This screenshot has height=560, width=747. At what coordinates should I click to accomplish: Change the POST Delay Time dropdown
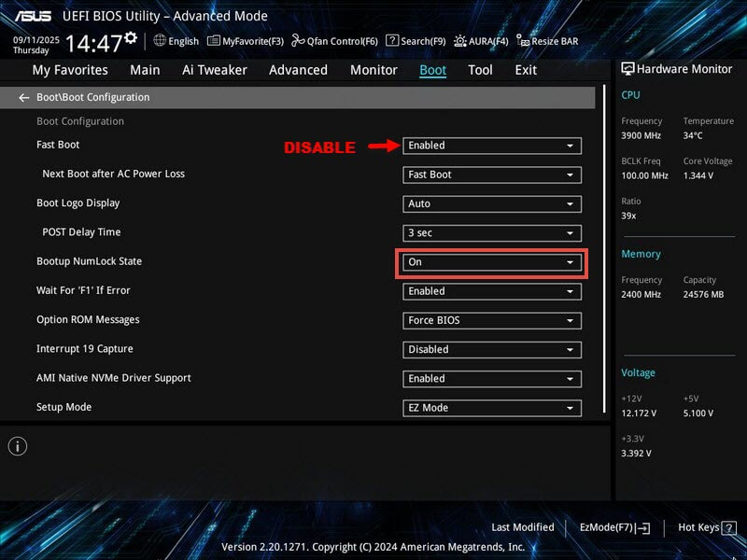(x=492, y=233)
